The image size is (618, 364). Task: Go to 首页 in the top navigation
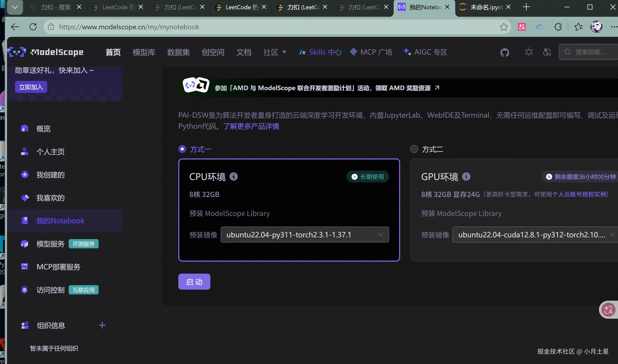pos(113,52)
